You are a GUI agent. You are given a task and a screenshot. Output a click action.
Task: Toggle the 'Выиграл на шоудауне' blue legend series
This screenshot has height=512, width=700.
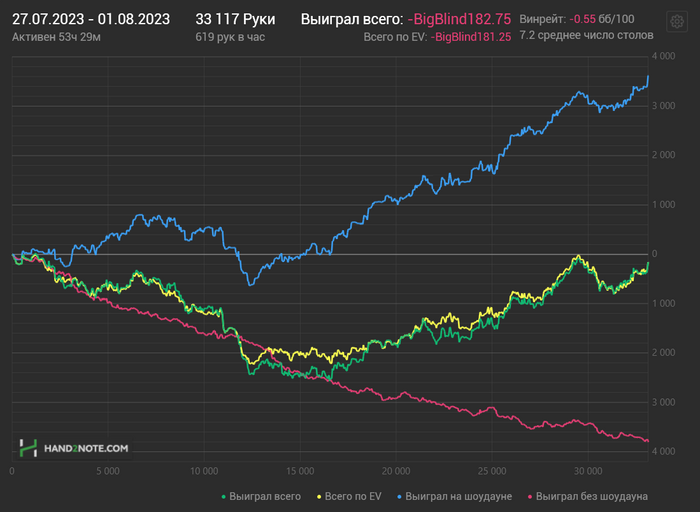pyautogui.click(x=454, y=496)
